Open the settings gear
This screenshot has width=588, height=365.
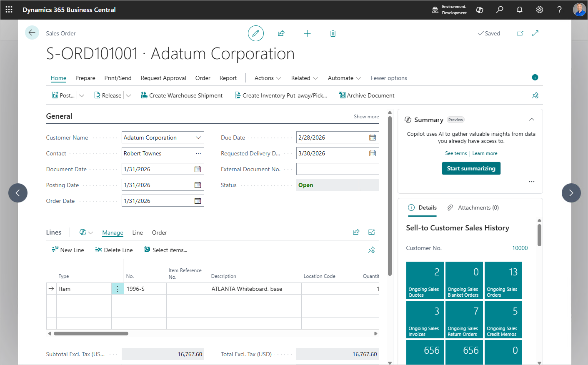click(540, 10)
